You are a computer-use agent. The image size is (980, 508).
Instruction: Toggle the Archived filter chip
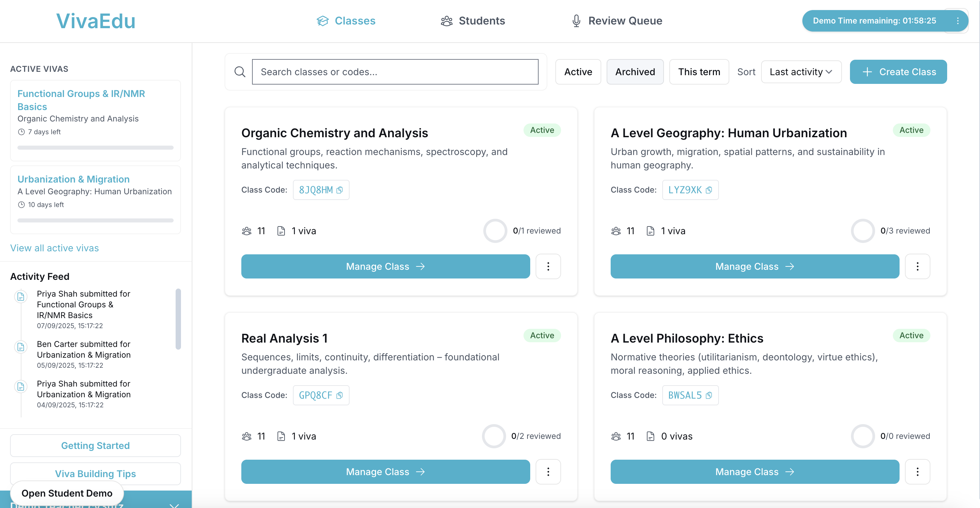tap(634, 72)
